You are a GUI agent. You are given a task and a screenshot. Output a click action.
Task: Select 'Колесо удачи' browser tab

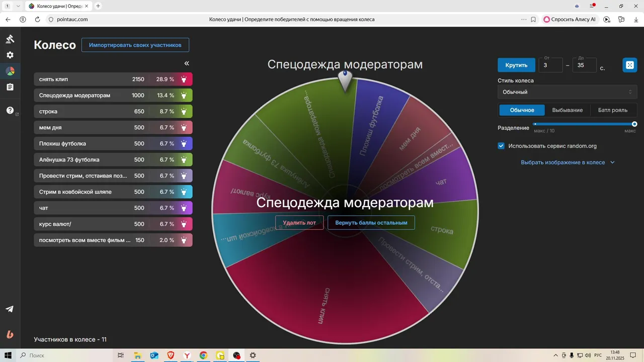click(x=58, y=6)
